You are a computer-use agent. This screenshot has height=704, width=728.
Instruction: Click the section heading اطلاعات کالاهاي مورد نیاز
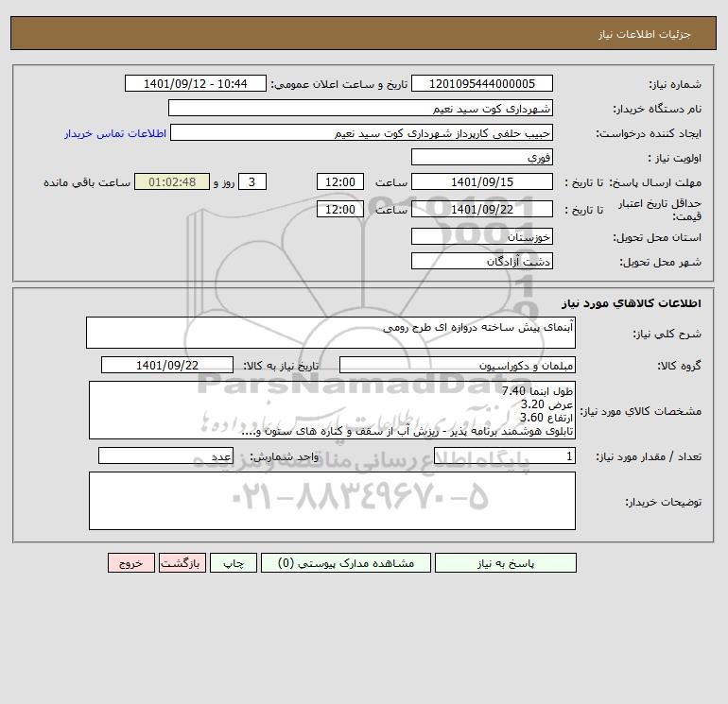click(632, 303)
